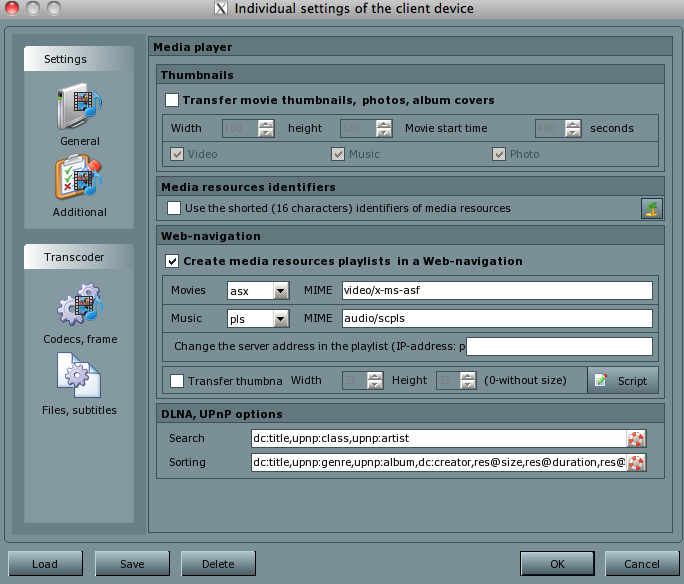Click the DLNA Sorting text field

pyautogui.click(x=439, y=463)
